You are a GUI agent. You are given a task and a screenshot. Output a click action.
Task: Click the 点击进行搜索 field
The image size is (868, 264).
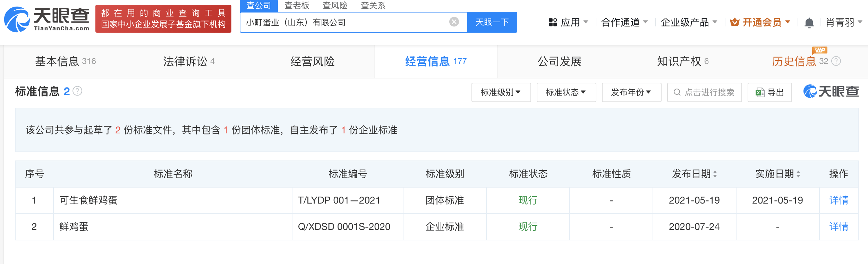pos(704,92)
